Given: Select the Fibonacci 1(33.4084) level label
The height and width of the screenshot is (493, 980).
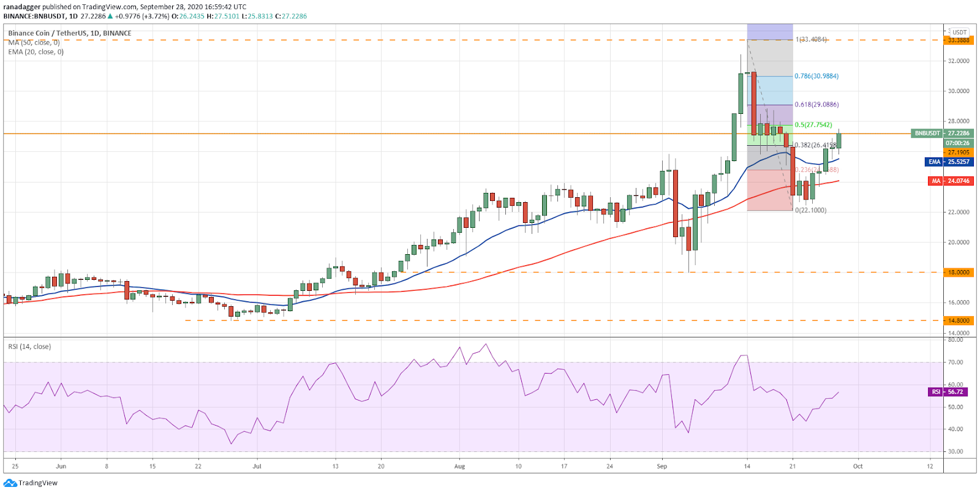Looking at the screenshot, I should [x=811, y=39].
